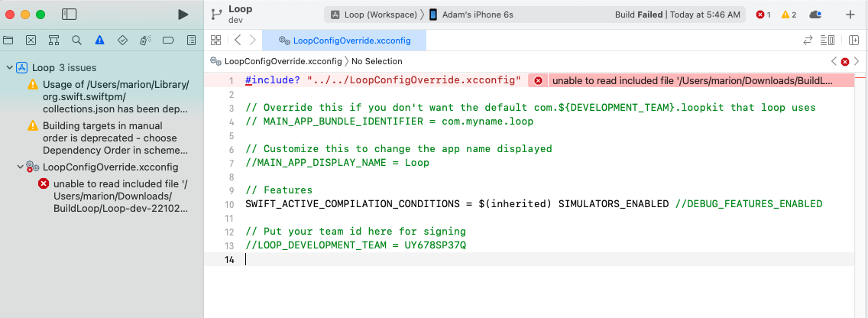Viewport: 868px width, 318px height.
Task: Open the Source Control navigator
Action: point(31,40)
